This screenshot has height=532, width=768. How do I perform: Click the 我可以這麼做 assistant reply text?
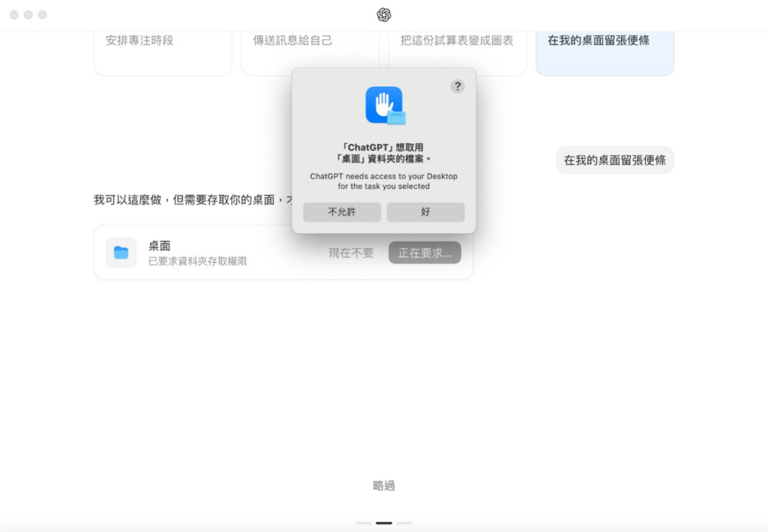point(193,199)
